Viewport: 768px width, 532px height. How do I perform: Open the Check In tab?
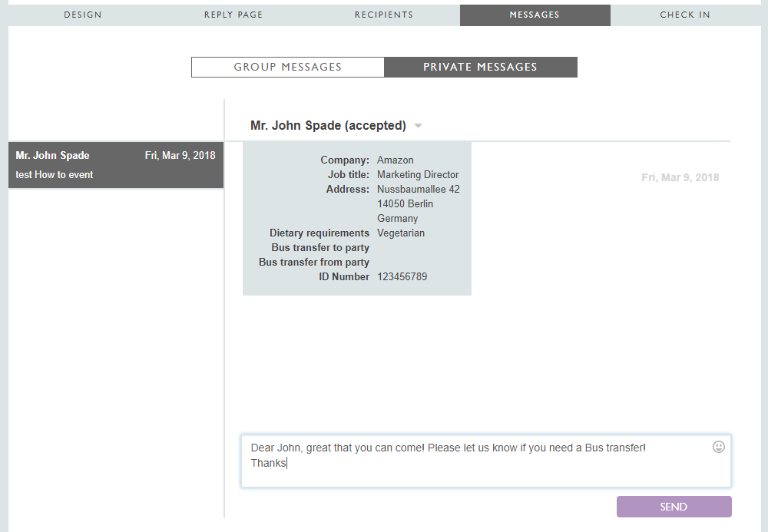[x=685, y=15]
